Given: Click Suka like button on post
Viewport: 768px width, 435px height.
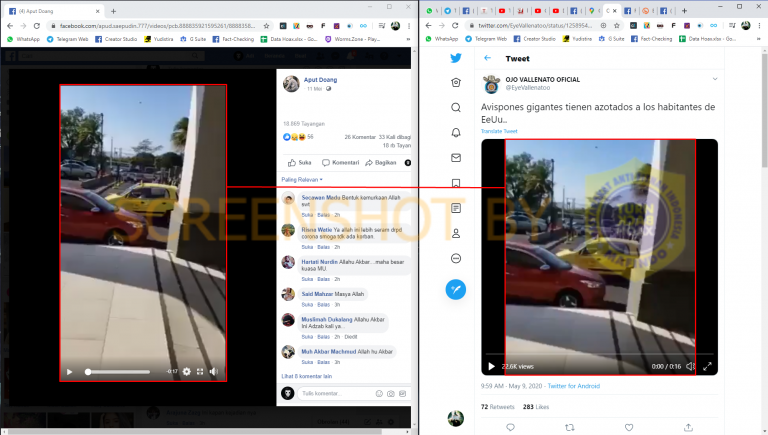Looking at the screenshot, I should [x=299, y=163].
